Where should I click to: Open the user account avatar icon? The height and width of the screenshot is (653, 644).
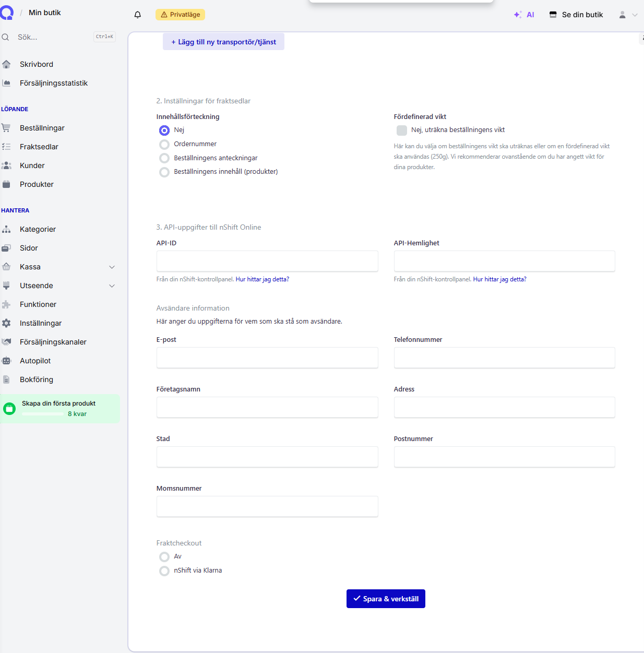(x=622, y=15)
